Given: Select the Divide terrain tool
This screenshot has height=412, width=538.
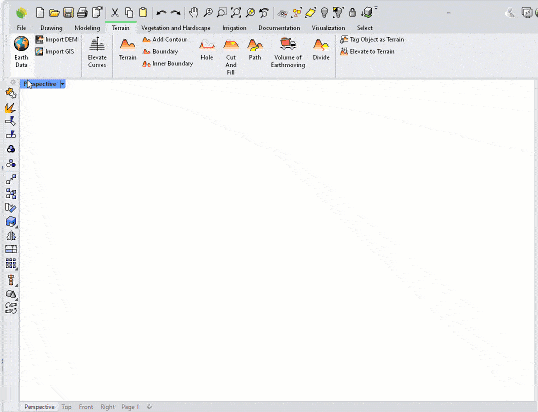Looking at the screenshot, I should pos(321,49).
